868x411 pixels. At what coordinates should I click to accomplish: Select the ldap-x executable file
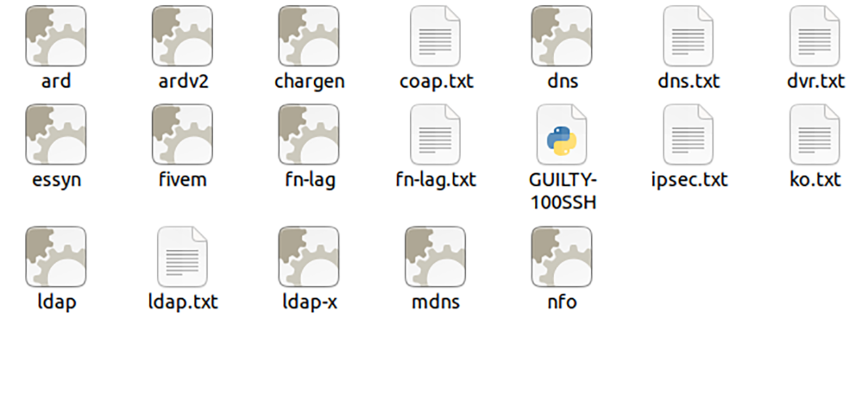point(309,257)
